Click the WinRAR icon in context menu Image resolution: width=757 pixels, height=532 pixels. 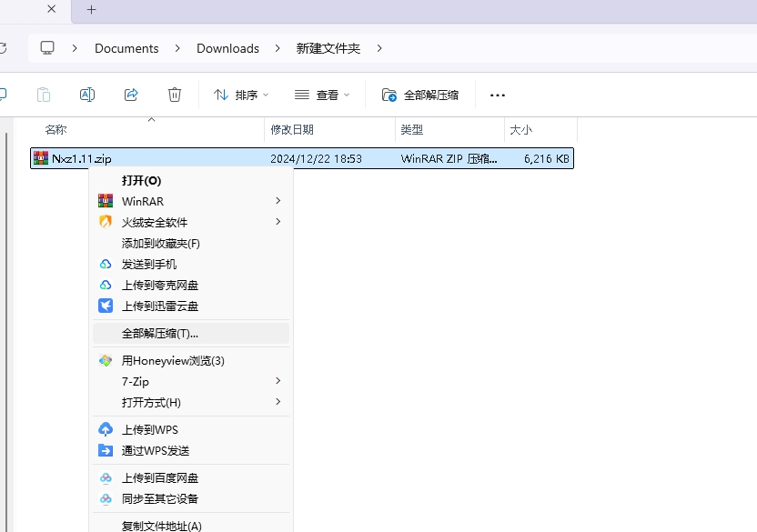[106, 200]
